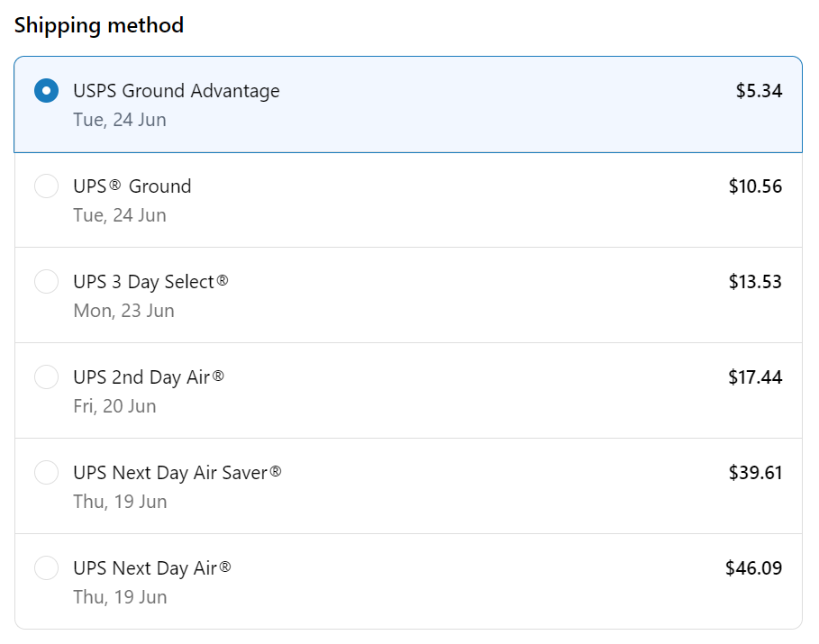Click the 'USPS Ground Advantage' label
Viewport: 819px width, 644px height.
tap(177, 91)
